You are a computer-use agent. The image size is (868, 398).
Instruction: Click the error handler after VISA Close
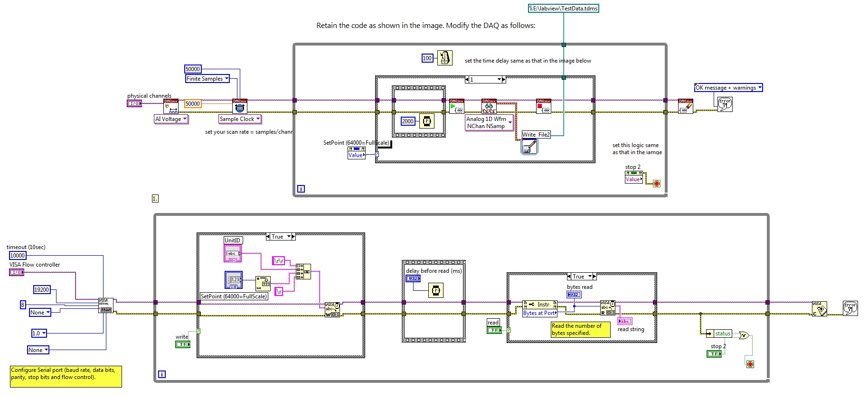coord(850,308)
